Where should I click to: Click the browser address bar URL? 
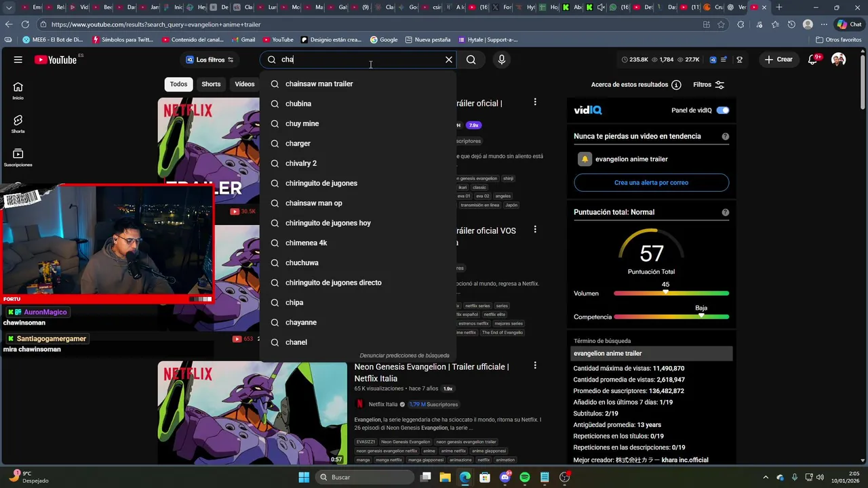coord(156,24)
